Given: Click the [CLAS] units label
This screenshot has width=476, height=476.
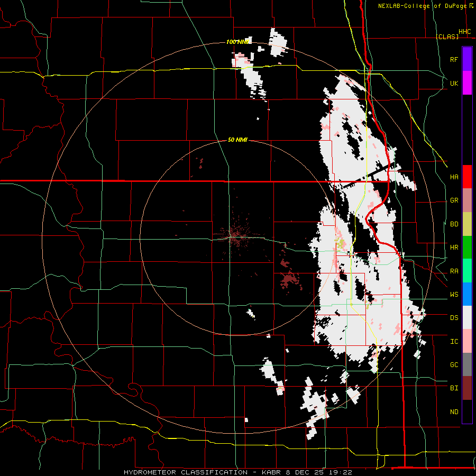Looking at the screenshot, I should tap(447, 36).
